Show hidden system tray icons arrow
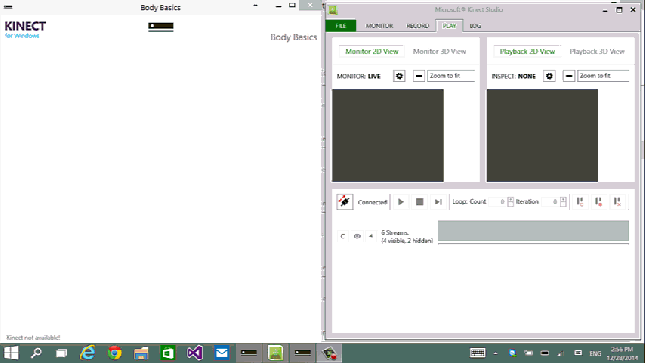645x363 pixels. (x=496, y=353)
